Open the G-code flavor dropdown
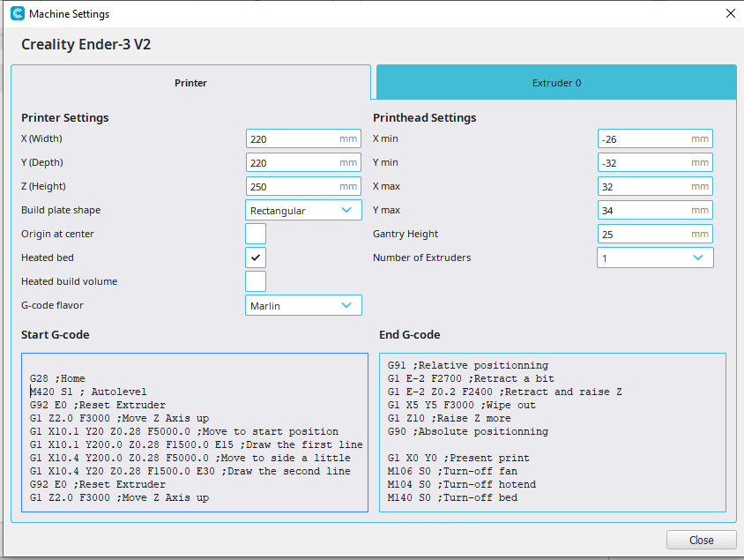 (x=303, y=305)
